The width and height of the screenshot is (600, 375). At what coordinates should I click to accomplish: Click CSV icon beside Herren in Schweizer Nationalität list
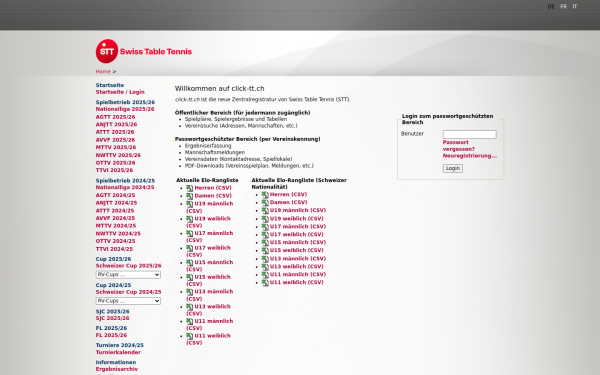click(x=265, y=195)
